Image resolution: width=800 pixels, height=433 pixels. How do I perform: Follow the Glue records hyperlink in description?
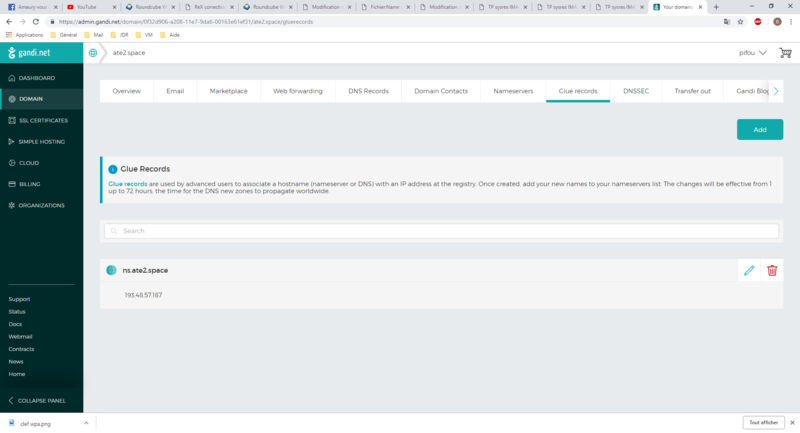pyautogui.click(x=128, y=183)
